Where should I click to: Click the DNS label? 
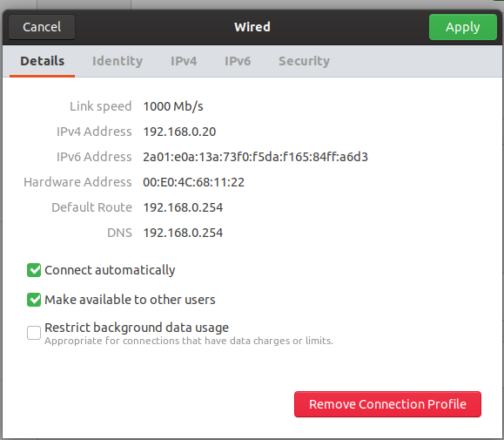pos(119,233)
